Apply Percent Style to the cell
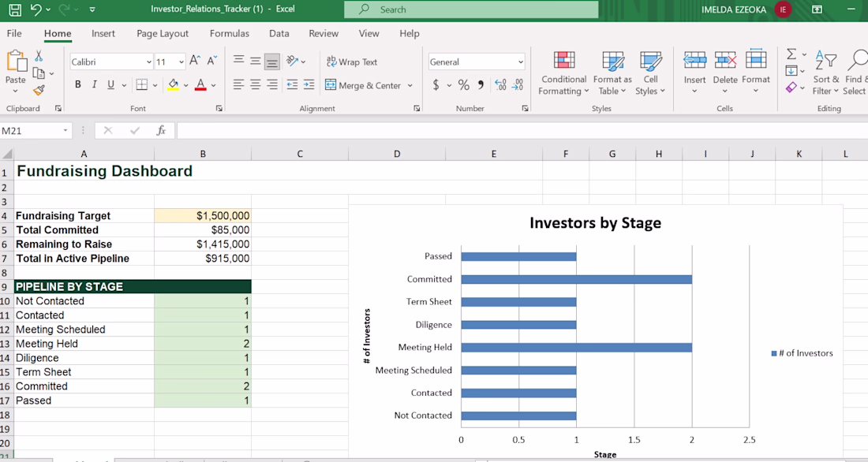The image size is (868, 462). (464, 84)
